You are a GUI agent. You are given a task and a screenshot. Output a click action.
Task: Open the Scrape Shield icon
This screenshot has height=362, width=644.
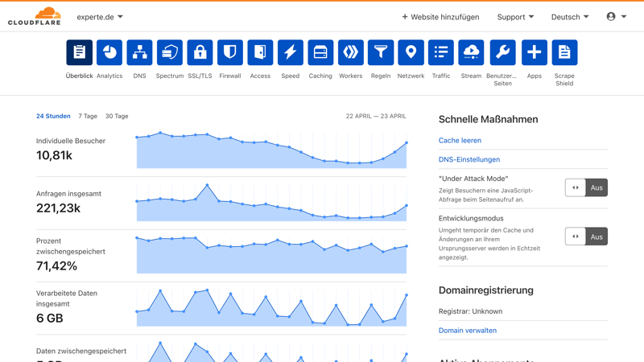point(564,52)
